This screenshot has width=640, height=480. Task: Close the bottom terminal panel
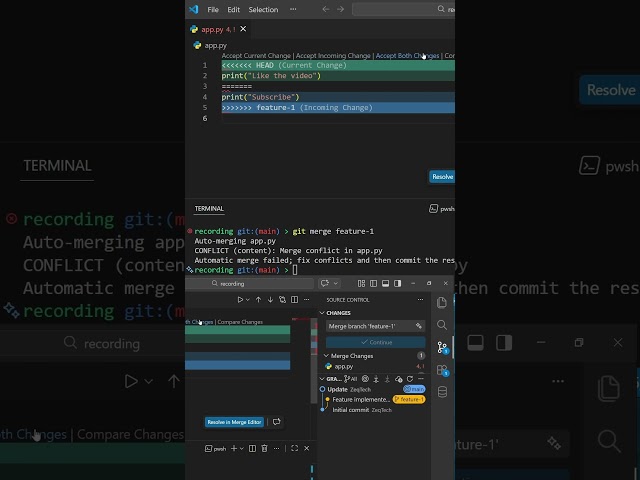tap(307, 449)
